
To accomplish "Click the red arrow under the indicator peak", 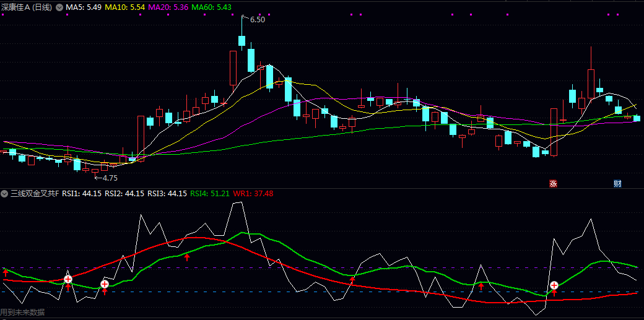I will [187, 257].
